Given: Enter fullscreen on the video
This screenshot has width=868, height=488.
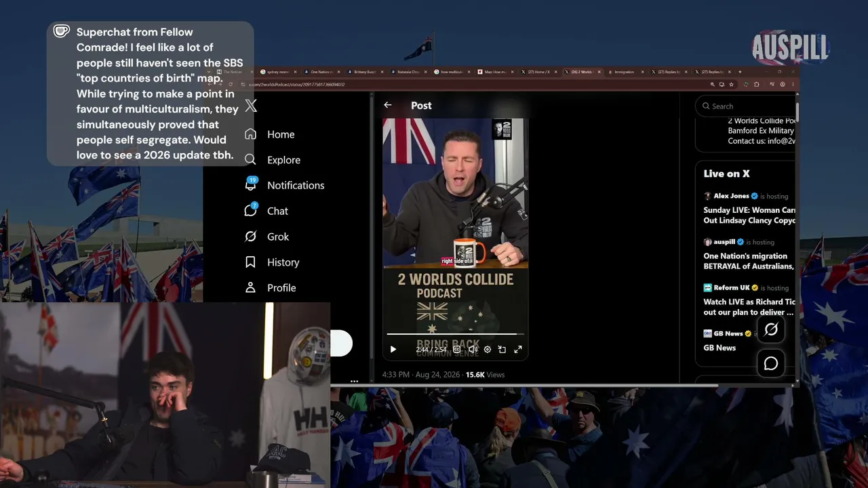Looking at the screenshot, I should click(518, 350).
